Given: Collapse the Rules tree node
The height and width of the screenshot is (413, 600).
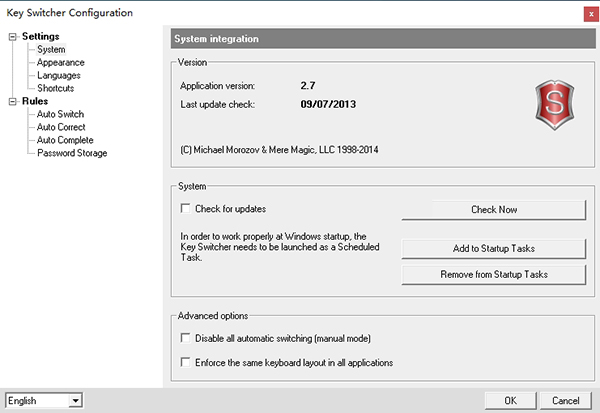Looking at the screenshot, I should click(13, 101).
